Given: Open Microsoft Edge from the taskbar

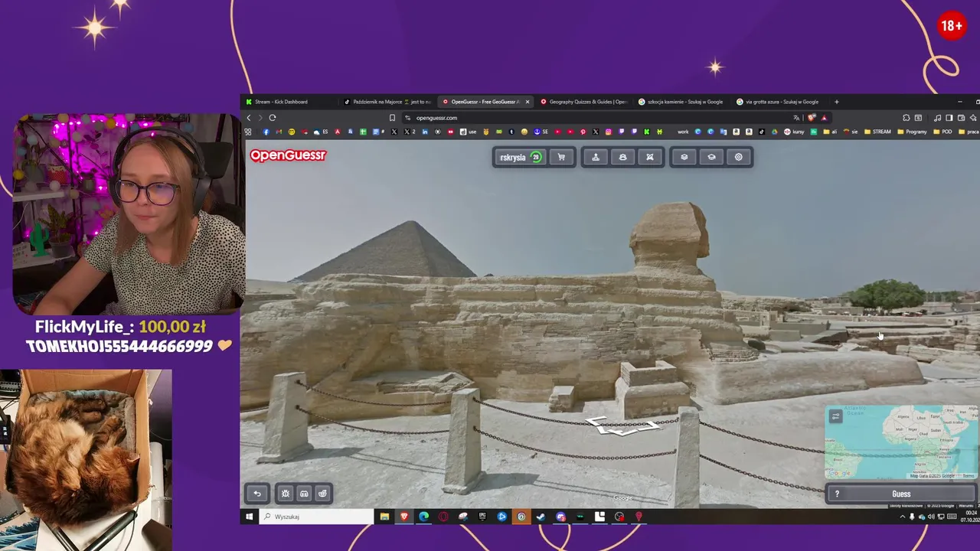Looking at the screenshot, I should (423, 517).
